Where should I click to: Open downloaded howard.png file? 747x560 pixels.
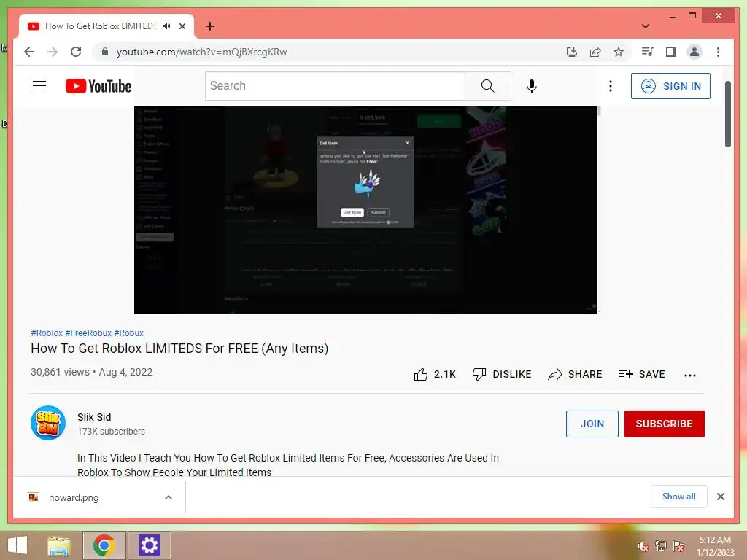point(74,497)
